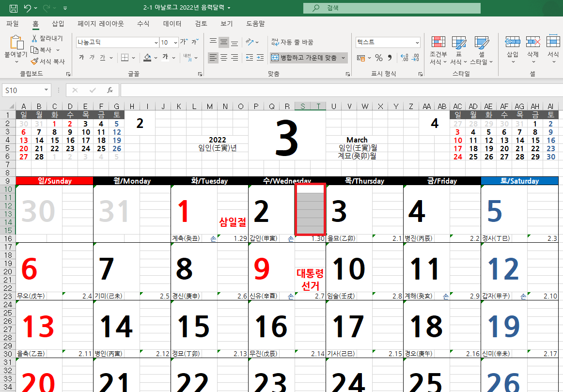The width and height of the screenshot is (563, 392).
Task: Open 셀 스타일 gallery
Action: (x=481, y=50)
